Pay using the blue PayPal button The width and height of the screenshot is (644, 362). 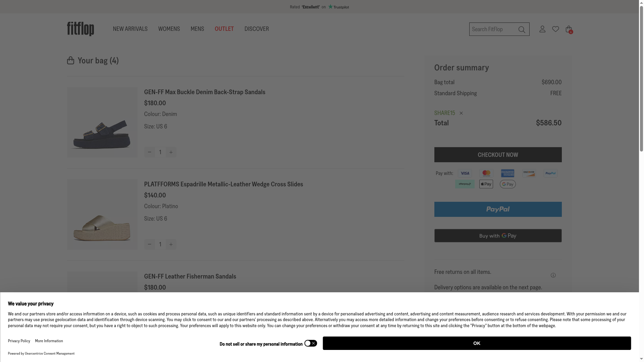click(x=498, y=209)
